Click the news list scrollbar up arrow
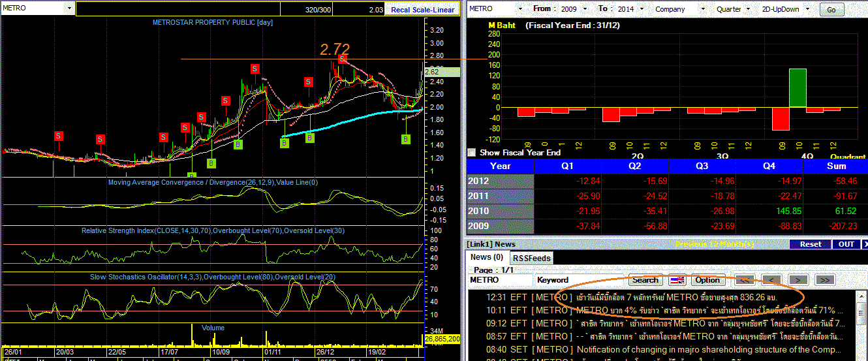This screenshot has width=868, height=361. [861, 296]
